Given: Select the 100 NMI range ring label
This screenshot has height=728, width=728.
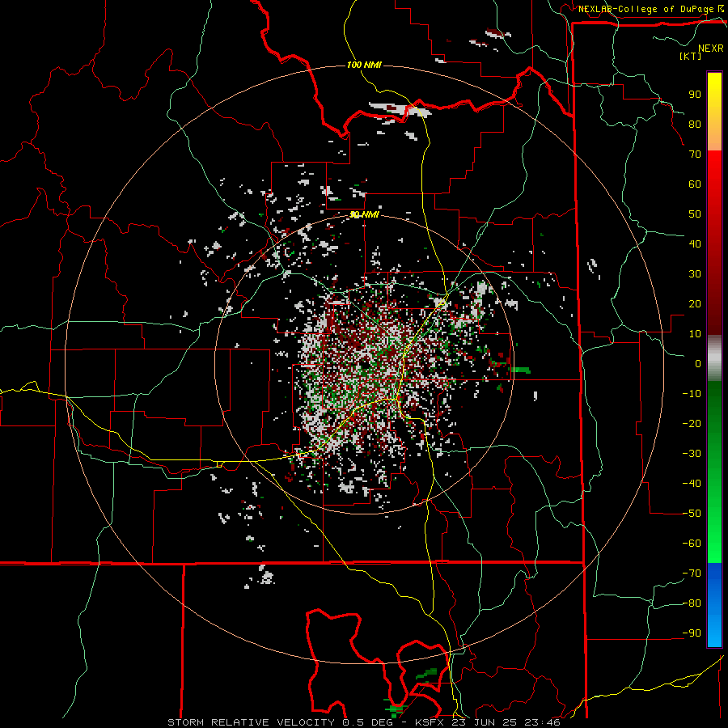Looking at the screenshot, I should [364, 65].
